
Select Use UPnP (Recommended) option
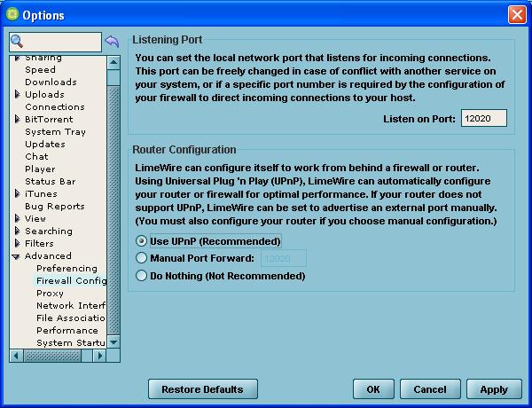142,240
